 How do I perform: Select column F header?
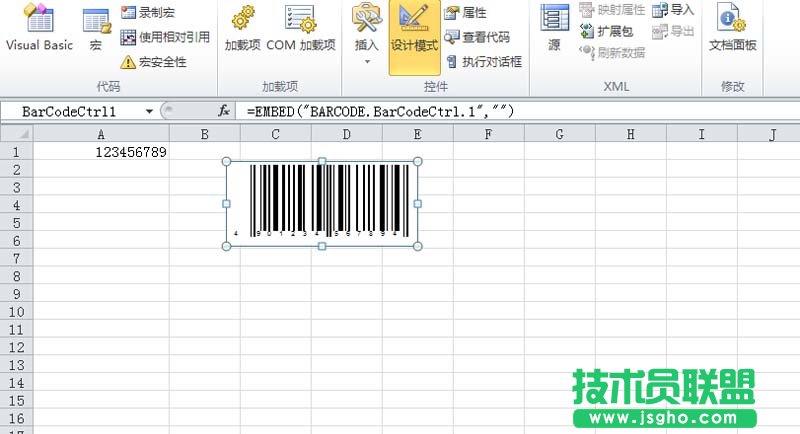[x=488, y=134]
